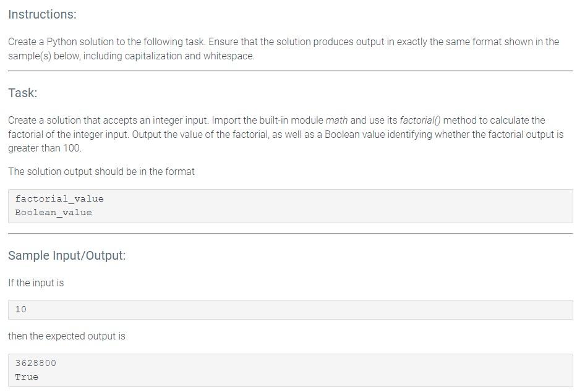Click the 'sample(s) below' text line
585x392 pixels.
131,56
